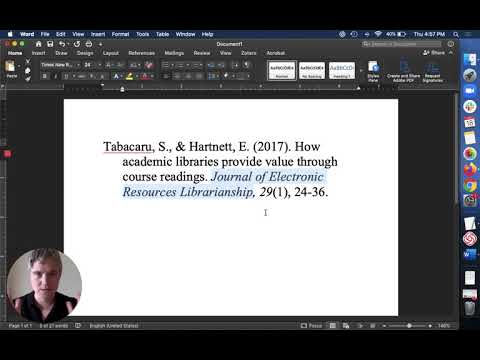Click the Share button
The width and height of the screenshot is (480, 360).
434,53
